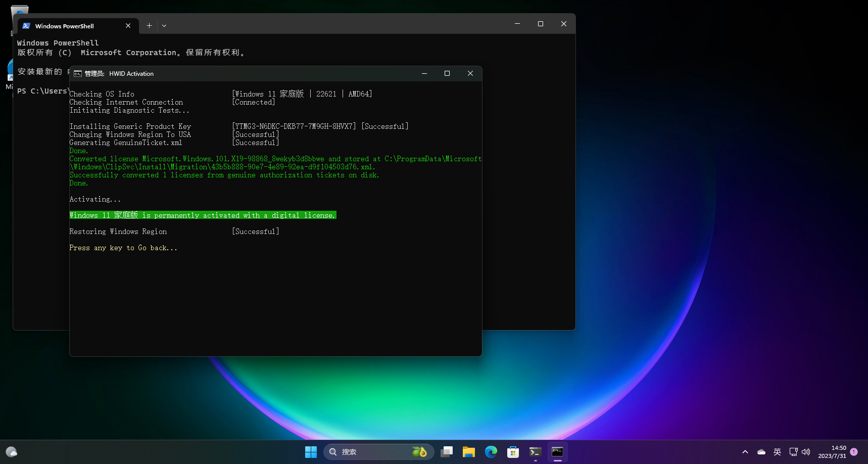Open the weather widgets button
Screen dimensions: 868x464
[12, 452]
